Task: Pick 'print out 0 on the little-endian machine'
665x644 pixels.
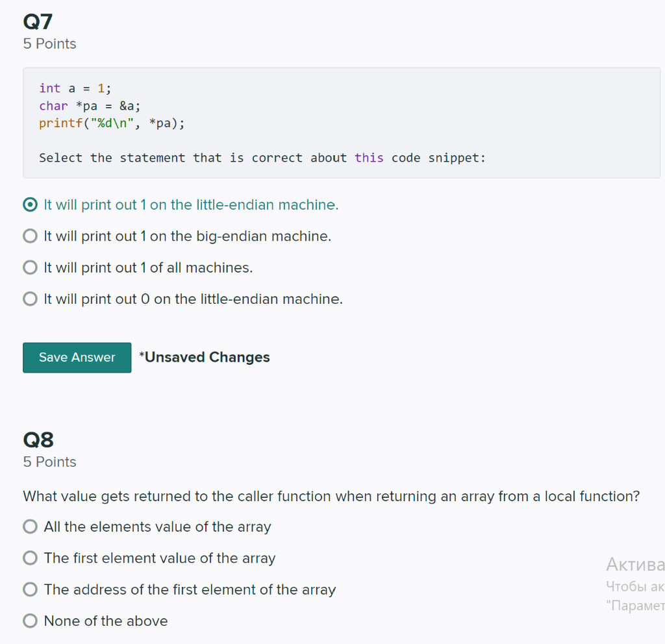Action: [30, 299]
